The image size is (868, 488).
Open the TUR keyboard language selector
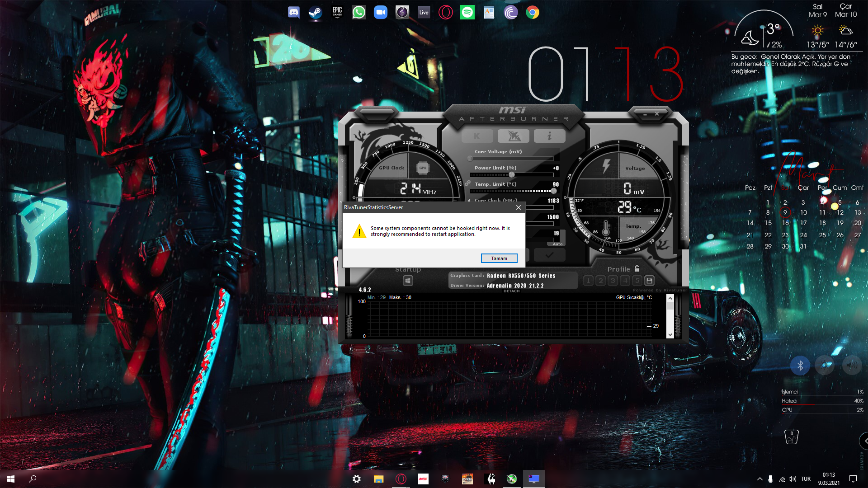click(806, 479)
